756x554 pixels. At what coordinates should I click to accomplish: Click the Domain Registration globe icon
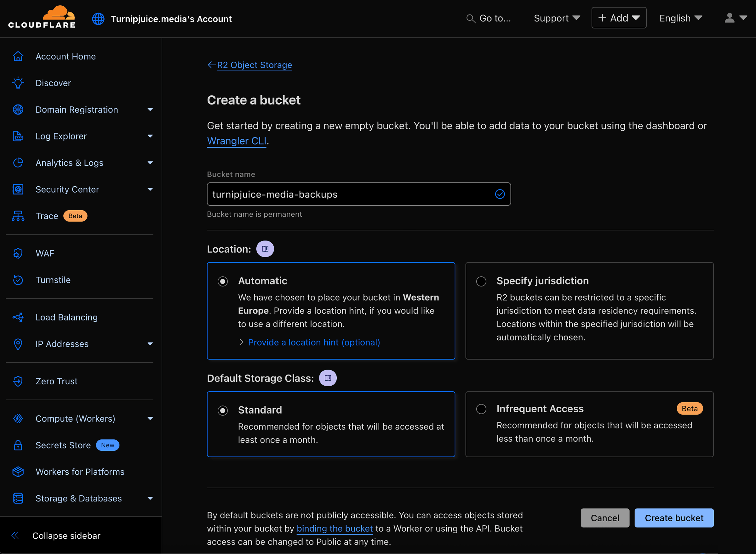(18, 110)
